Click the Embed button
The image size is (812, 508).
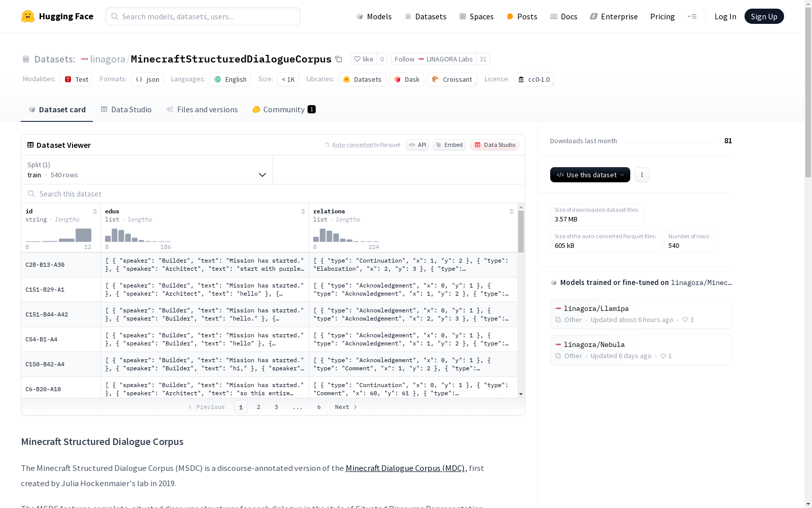pyautogui.click(x=449, y=145)
